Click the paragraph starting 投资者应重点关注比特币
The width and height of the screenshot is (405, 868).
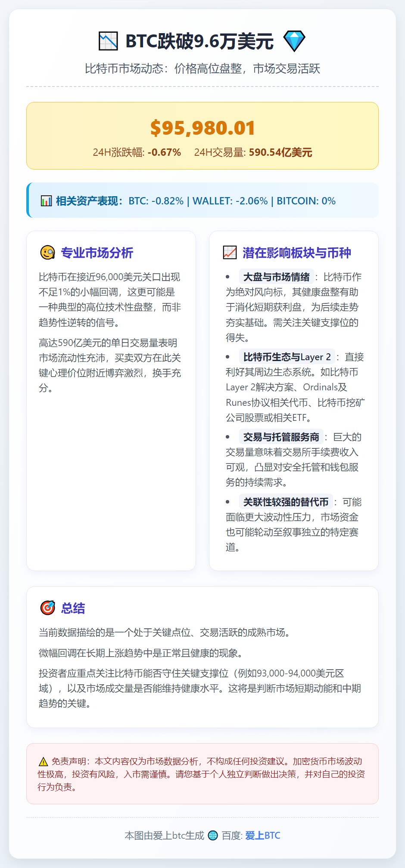coord(200,688)
